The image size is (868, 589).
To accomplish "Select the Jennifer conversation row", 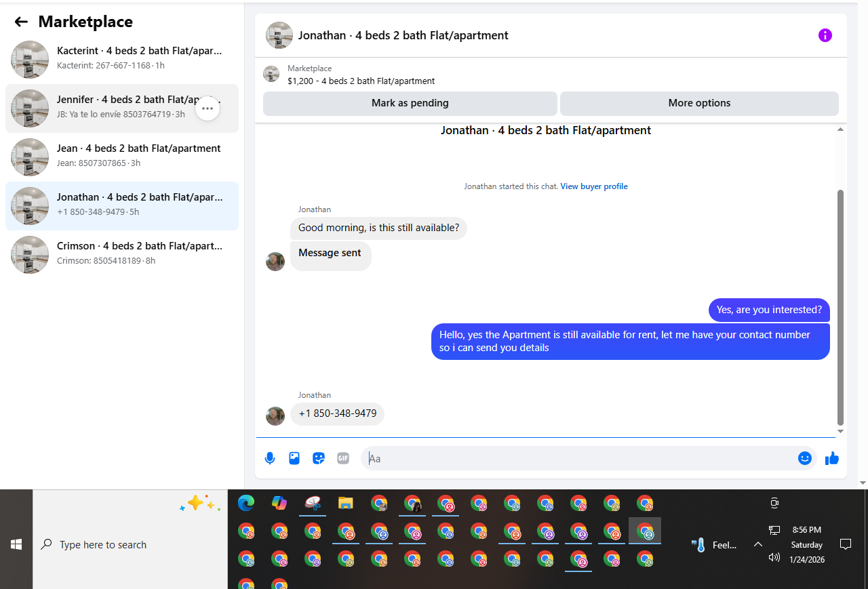I will 122,108.
